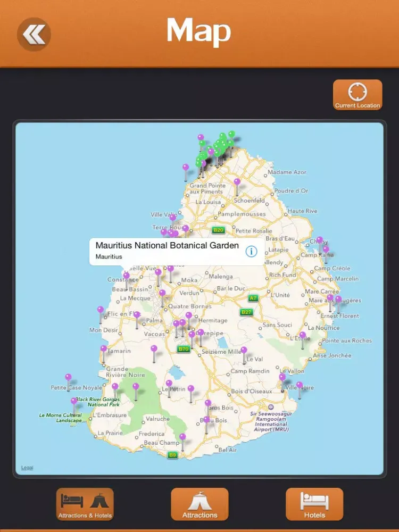Select the purple pin near Beau Champ
Image resolution: width=399 pixels, height=532 pixels.
(x=182, y=437)
